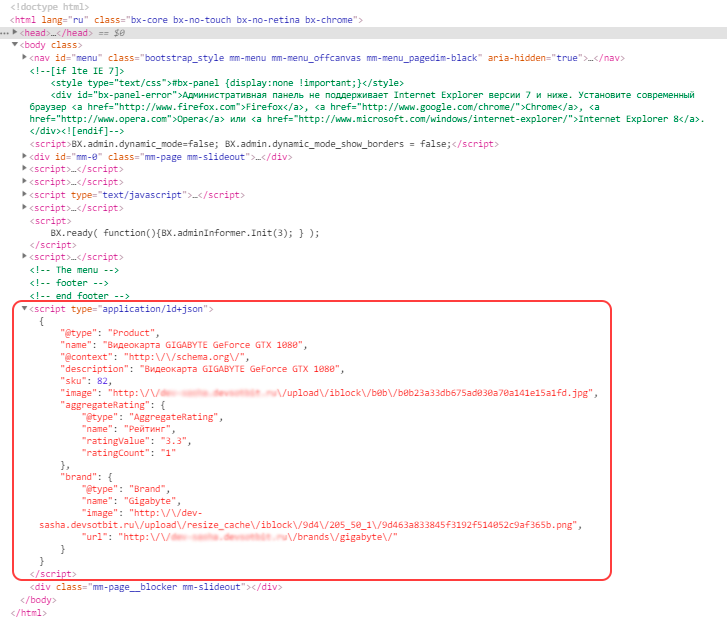Click the "description" JSON line
The image size is (727, 622).
[202, 369]
